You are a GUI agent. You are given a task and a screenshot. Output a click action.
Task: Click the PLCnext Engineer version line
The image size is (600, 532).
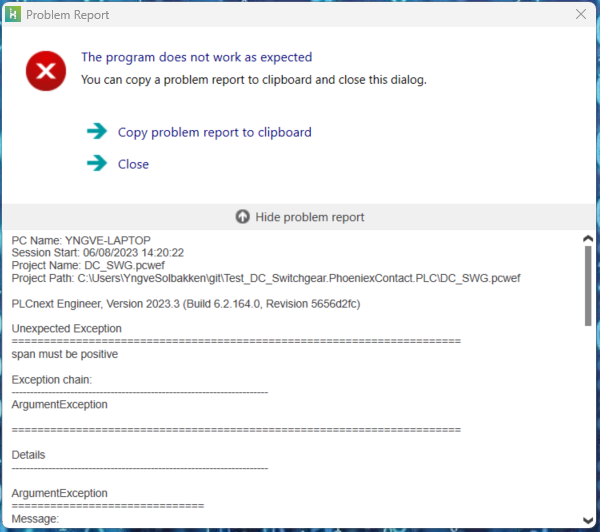[x=184, y=303]
